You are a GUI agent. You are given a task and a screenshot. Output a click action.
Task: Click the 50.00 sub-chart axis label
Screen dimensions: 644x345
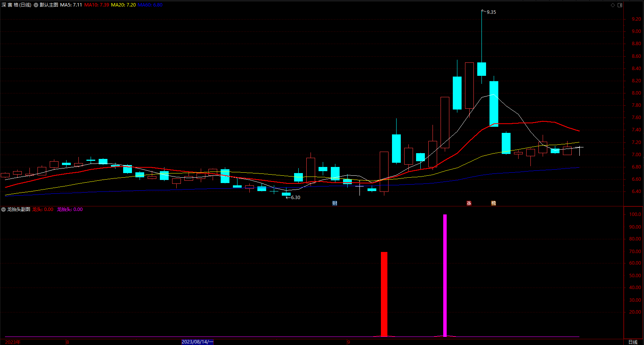pyautogui.click(x=635, y=276)
